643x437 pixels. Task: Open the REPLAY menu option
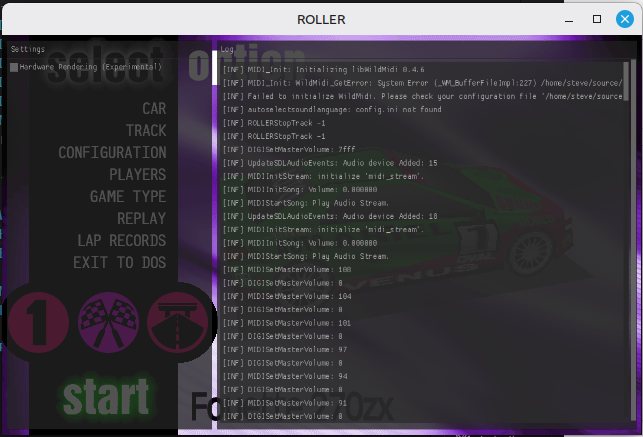pos(142,219)
